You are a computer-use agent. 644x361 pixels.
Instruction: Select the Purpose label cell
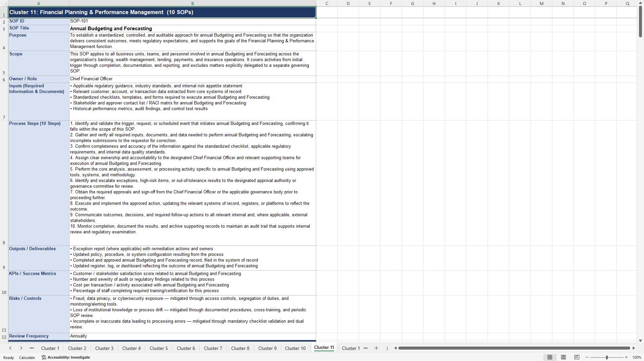[x=39, y=41]
